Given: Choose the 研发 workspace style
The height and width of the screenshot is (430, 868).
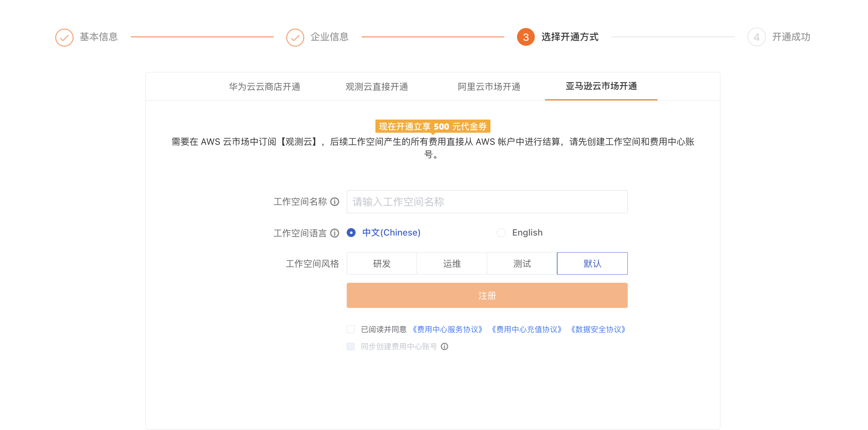Looking at the screenshot, I should point(382,264).
